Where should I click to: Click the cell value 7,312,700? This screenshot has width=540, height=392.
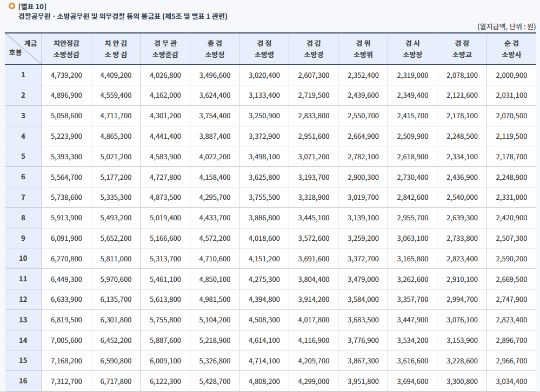click(x=66, y=381)
